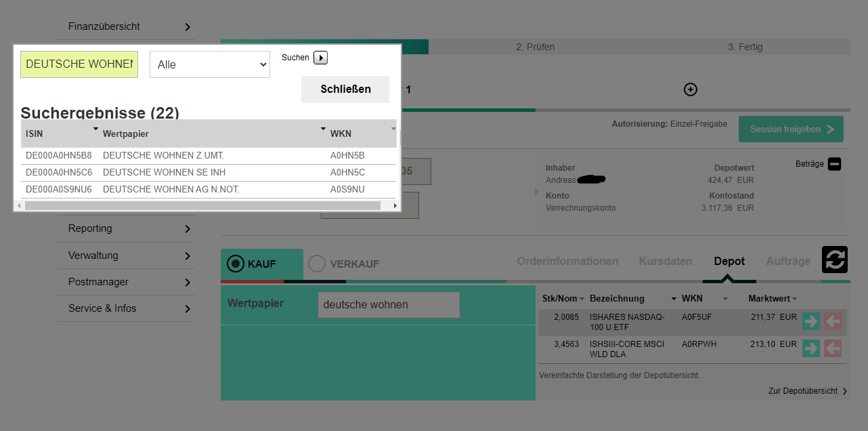Switch to the Depot tab
868x431 pixels.
729,262
